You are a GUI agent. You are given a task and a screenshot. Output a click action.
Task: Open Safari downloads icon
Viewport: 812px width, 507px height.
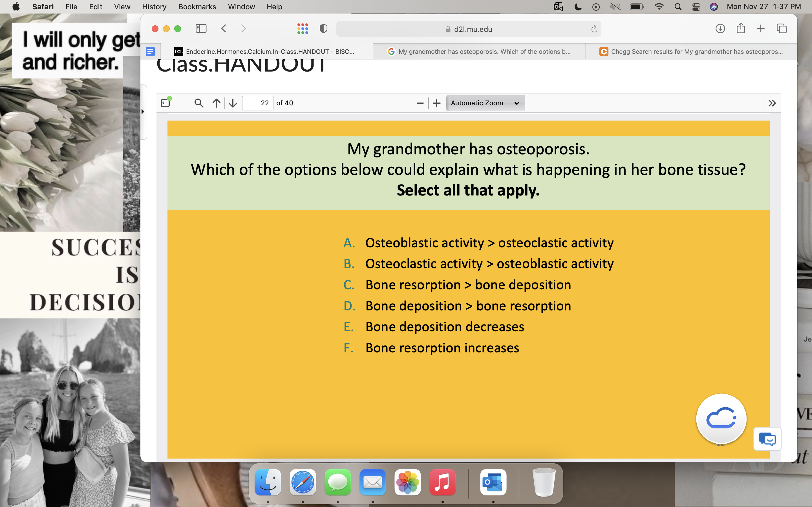[720, 28]
